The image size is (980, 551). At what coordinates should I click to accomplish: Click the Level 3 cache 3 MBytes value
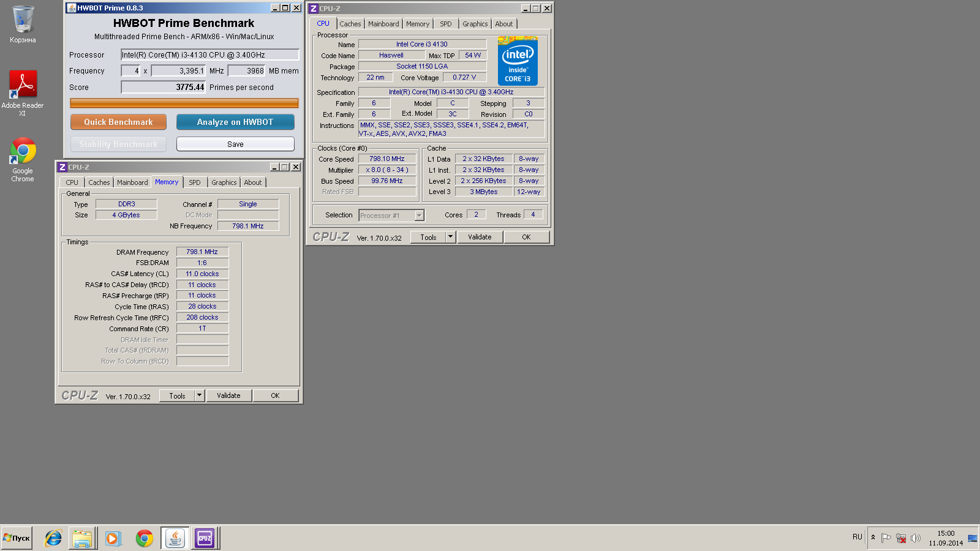coord(484,192)
